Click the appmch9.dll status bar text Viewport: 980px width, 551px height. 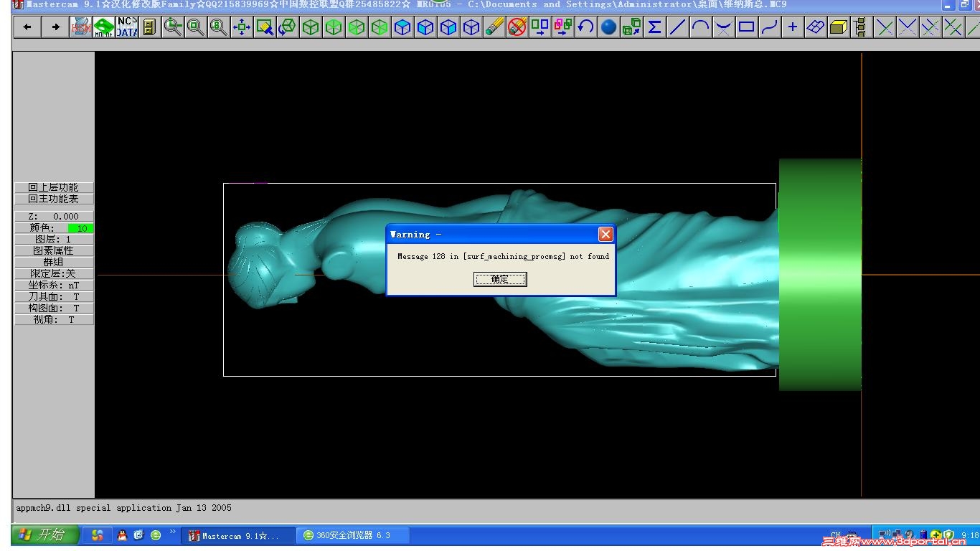123,508
